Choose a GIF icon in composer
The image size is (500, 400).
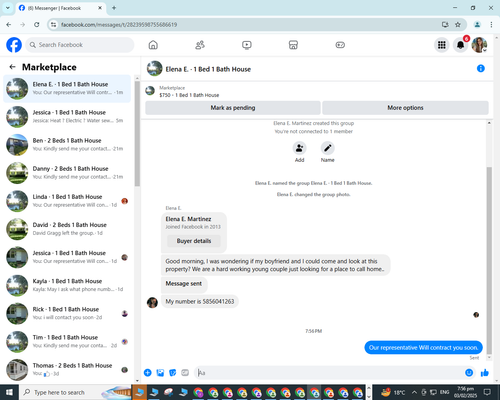(185, 373)
